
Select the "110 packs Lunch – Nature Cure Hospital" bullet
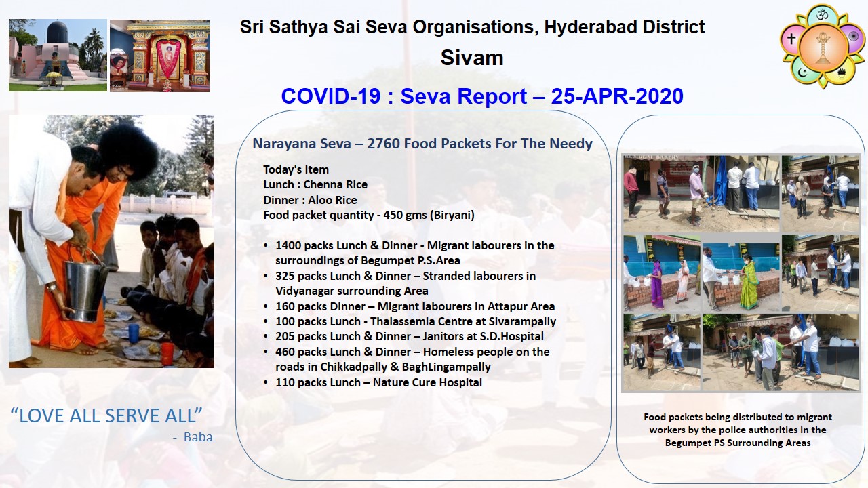tap(373, 382)
